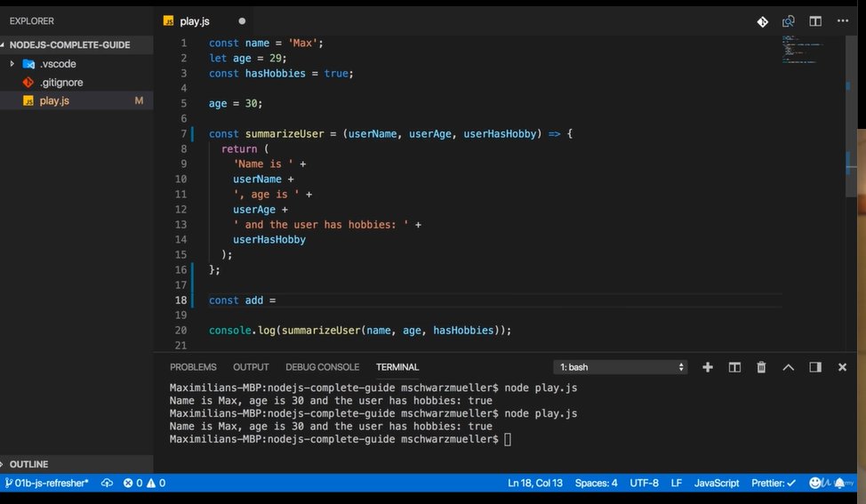Open the OUTPUT panel tab
The image size is (866, 504).
[x=251, y=367]
